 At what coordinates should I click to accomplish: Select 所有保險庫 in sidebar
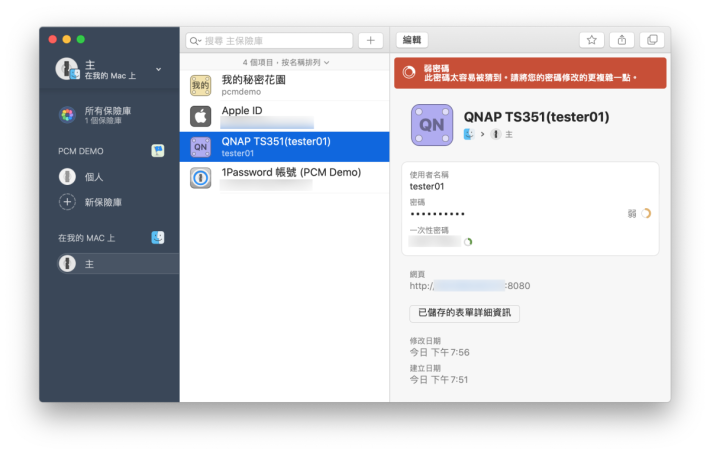pos(109,115)
